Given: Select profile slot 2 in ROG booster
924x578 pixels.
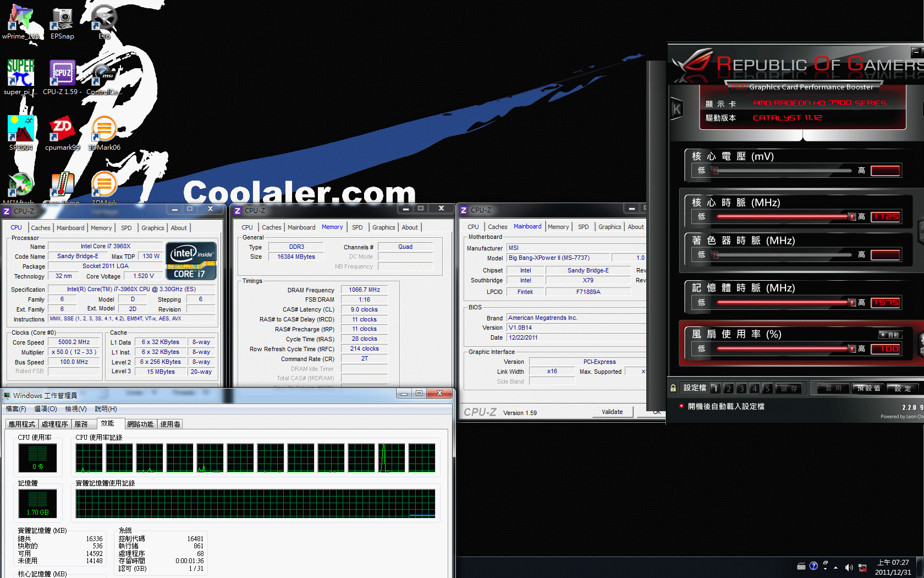Looking at the screenshot, I should 728,388.
